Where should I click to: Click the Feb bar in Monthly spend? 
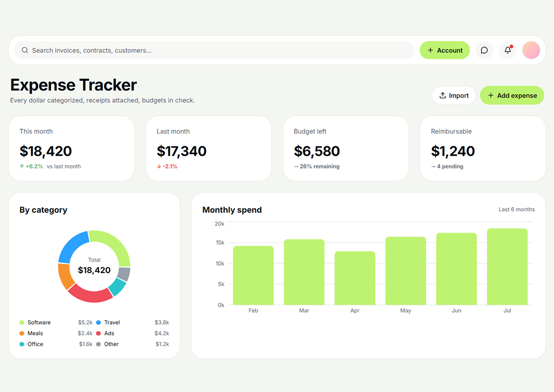pyautogui.click(x=253, y=275)
